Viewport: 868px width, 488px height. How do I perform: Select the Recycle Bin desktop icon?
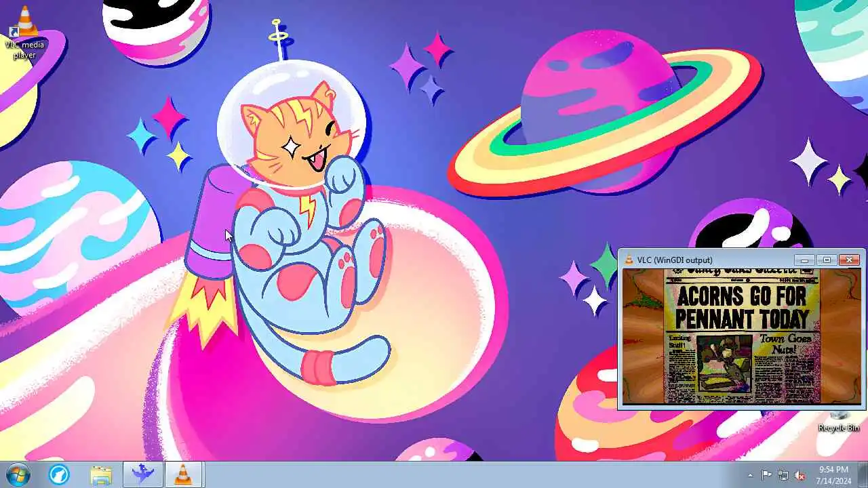pos(839,421)
